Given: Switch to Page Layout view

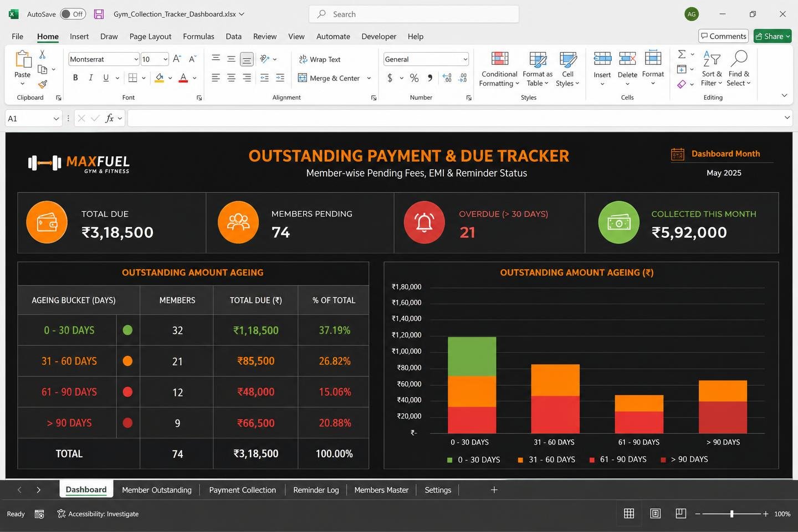Looking at the screenshot, I should click(655, 514).
